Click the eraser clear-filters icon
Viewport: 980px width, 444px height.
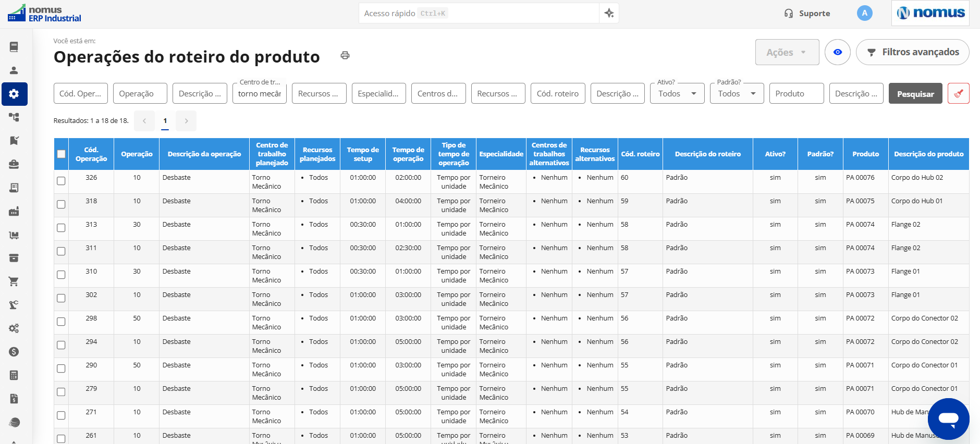pos(958,94)
